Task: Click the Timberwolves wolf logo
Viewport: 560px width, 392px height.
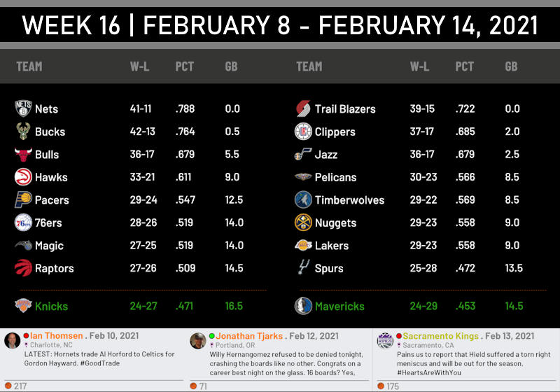Action: tap(303, 199)
